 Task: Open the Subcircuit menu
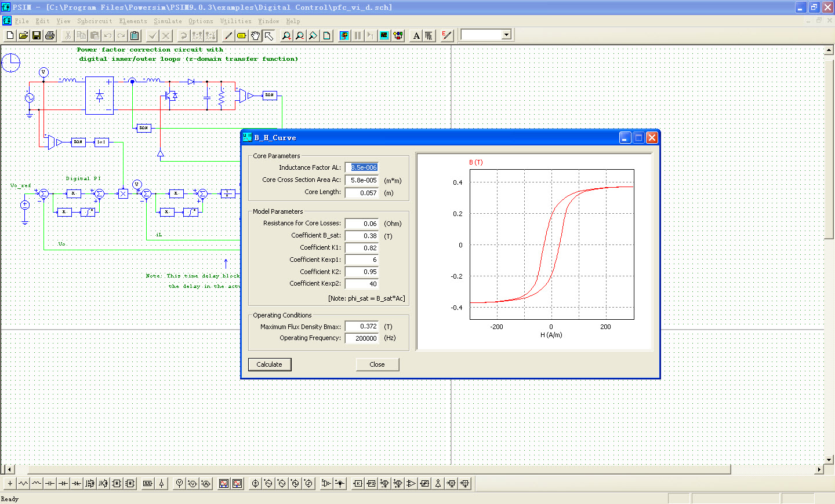pyautogui.click(x=95, y=21)
